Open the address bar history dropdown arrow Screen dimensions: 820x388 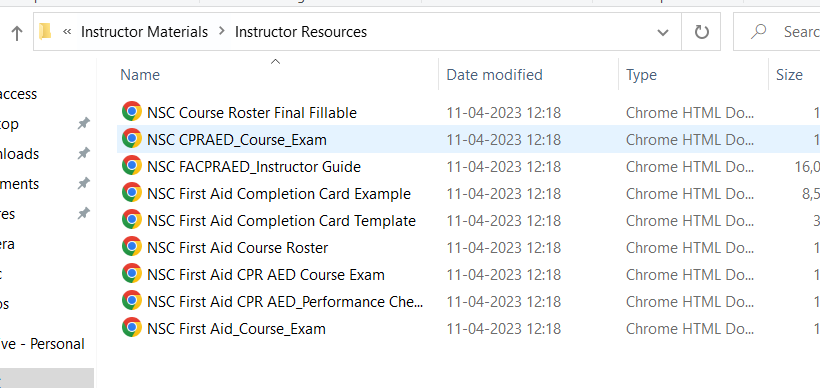(x=663, y=32)
